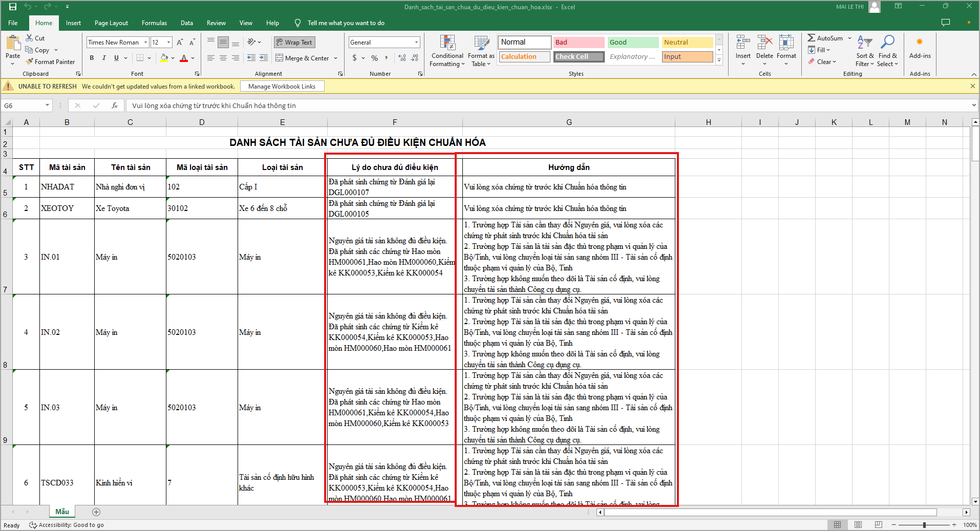Expand the font name dropdown
The height and width of the screenshot is (531, 980).
tap(146, 43)
